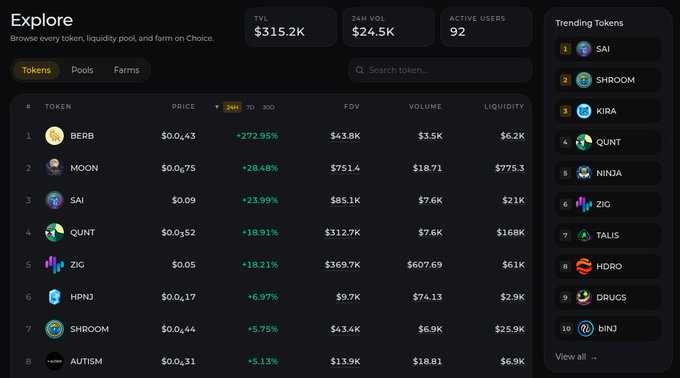Sort by the TOKEN column header
The image size is (680, 378).
pyautogui.click(x=58, y=107)
